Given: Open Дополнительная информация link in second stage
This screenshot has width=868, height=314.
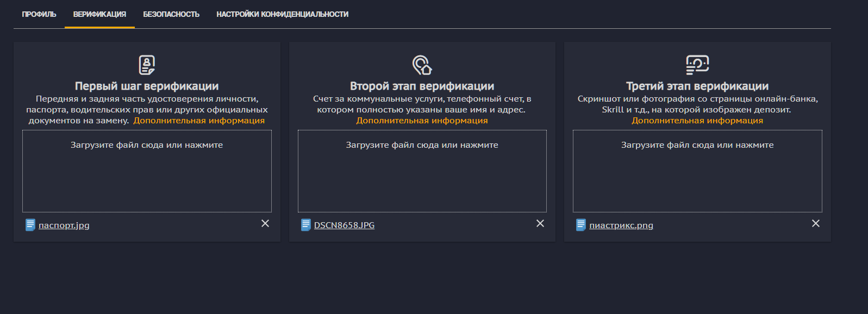Looking at the screenshot, I should pos(422,121).
